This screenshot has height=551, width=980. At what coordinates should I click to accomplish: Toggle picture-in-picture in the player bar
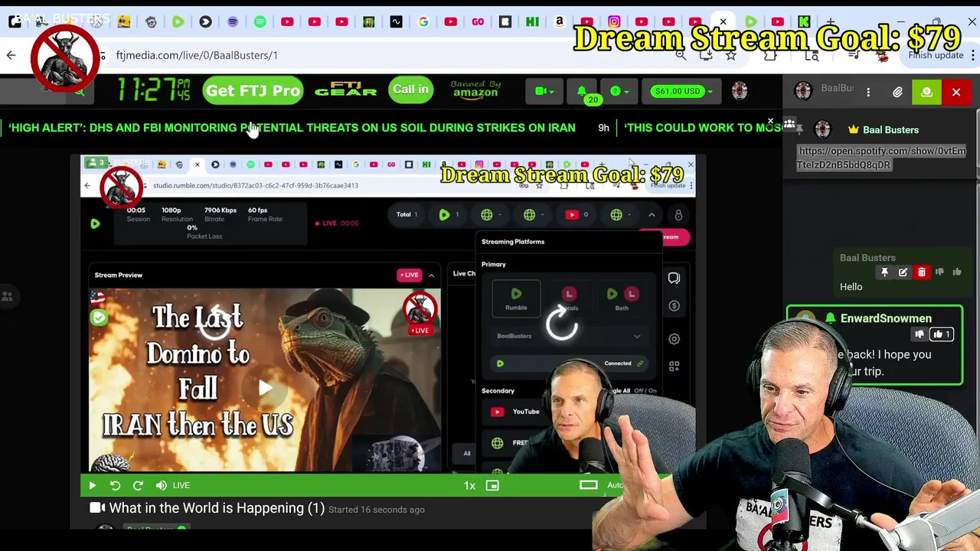click(x=492, y=485)
